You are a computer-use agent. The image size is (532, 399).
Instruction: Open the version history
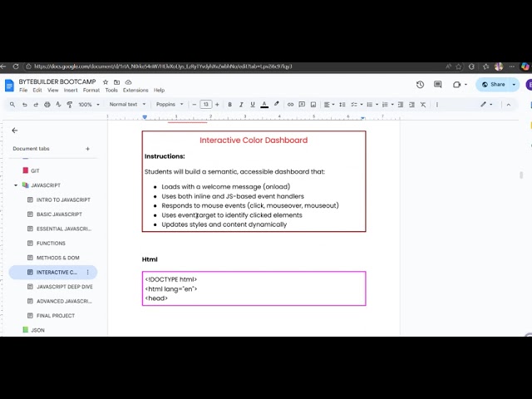click(x=420, y=85)
